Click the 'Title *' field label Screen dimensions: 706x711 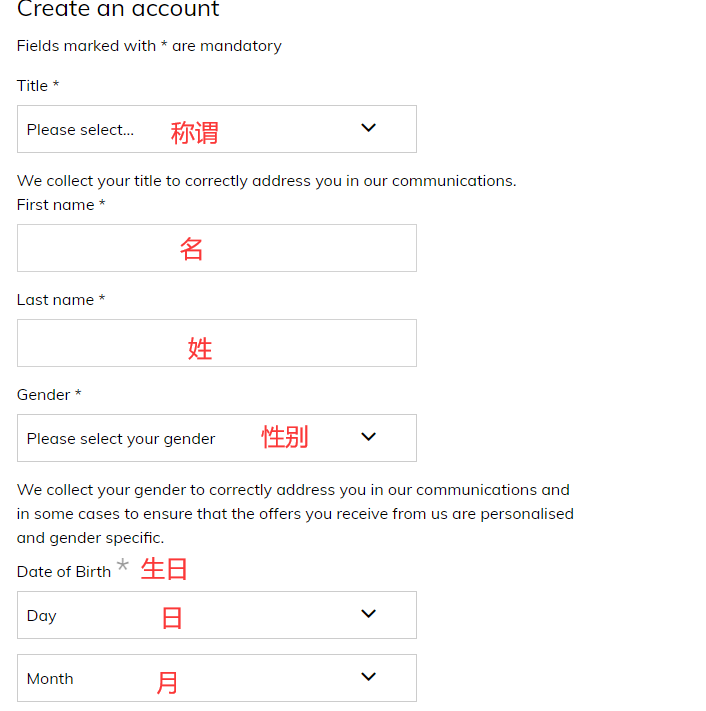pos(38,86)
